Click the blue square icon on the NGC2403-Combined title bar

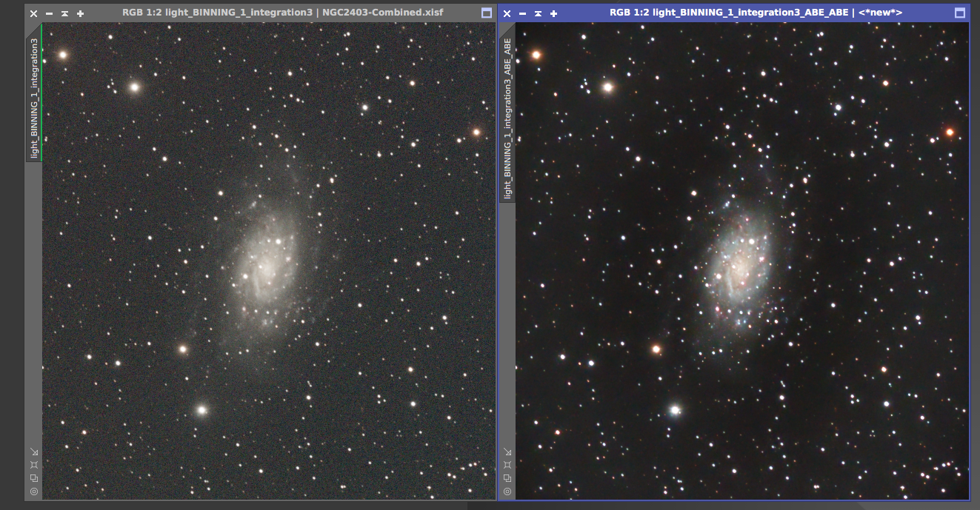point(487,13)
